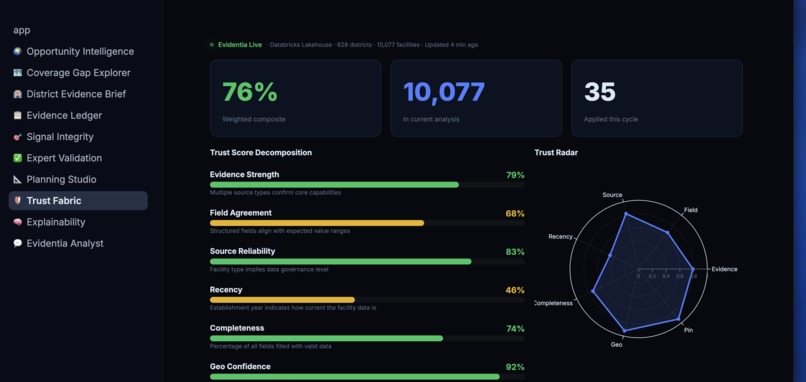This screenshot has height=382, width=806.
Task: Click the 68% Field Agreement value
Action: (x=515, y=213)
